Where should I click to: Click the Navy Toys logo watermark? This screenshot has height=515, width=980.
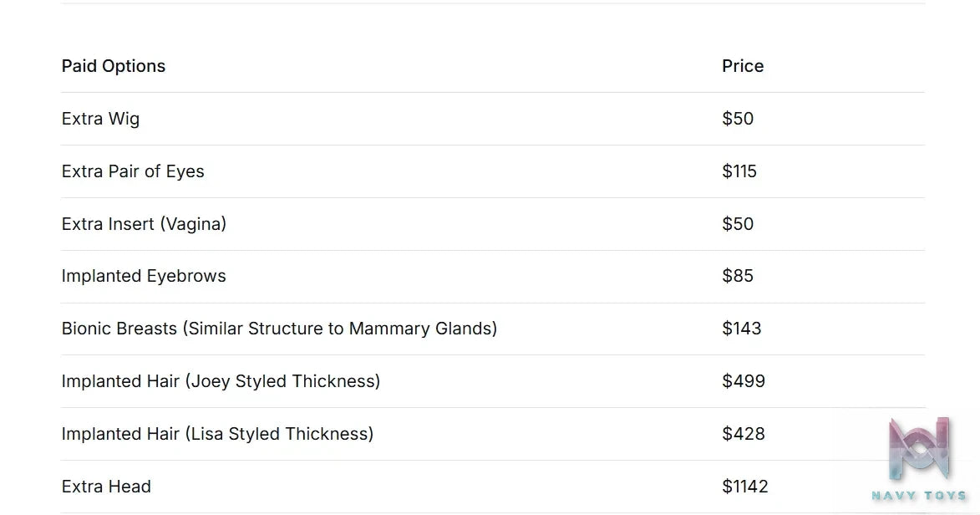(919, 459)
